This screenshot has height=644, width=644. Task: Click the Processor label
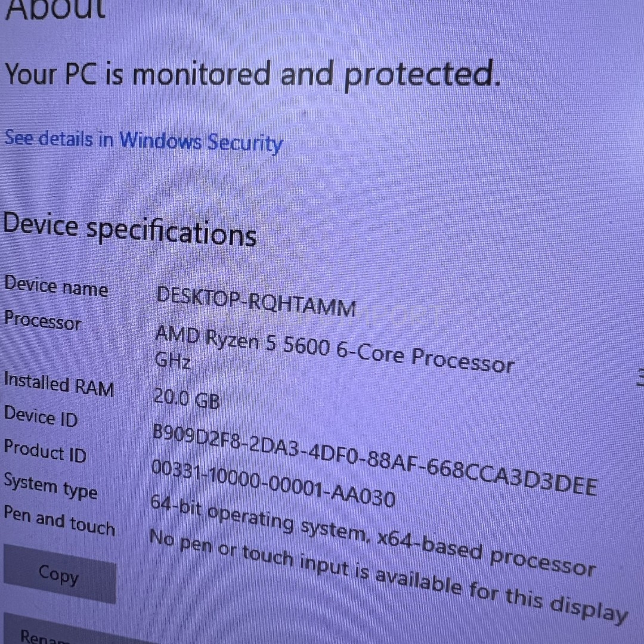pos(43,321)
